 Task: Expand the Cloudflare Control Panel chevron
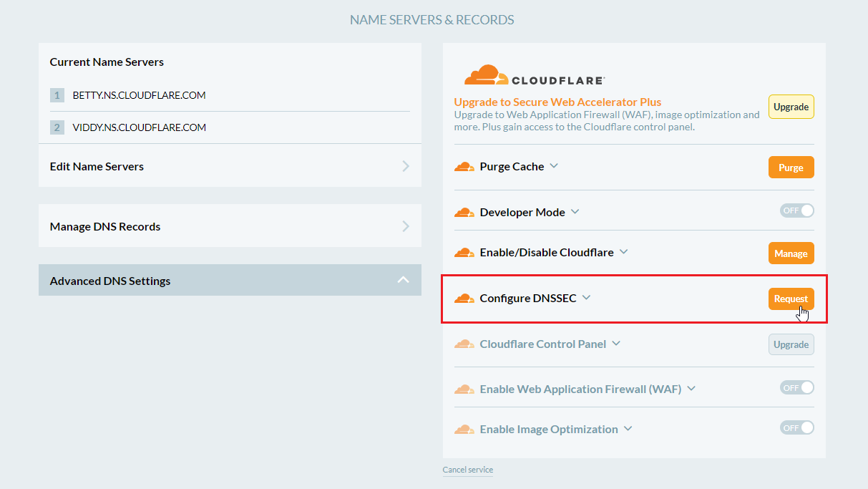[x=616, y=344]
